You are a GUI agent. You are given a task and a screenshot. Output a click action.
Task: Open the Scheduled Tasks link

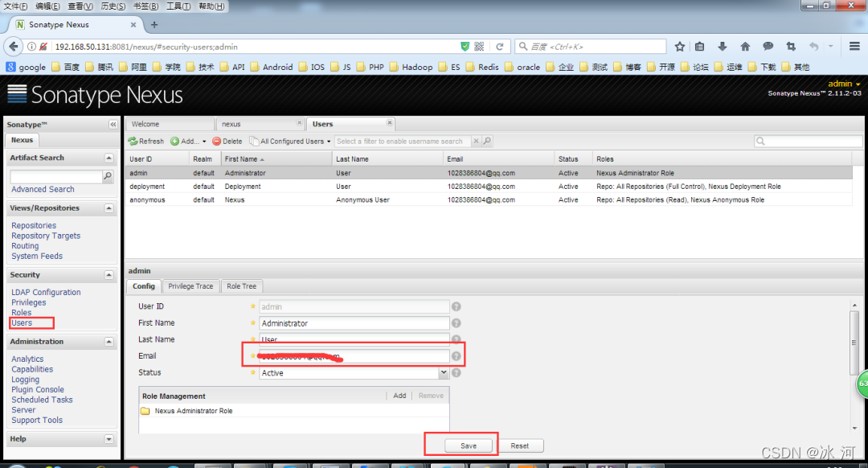coord(42,400)
